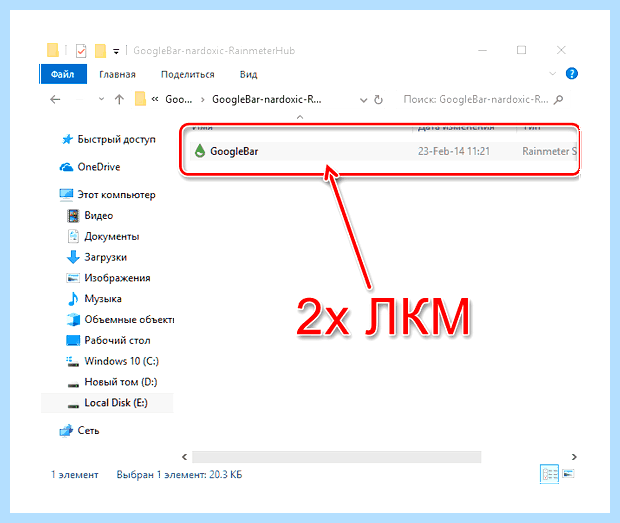
Task: Open the Музыка folder
Action: (103, 299)
